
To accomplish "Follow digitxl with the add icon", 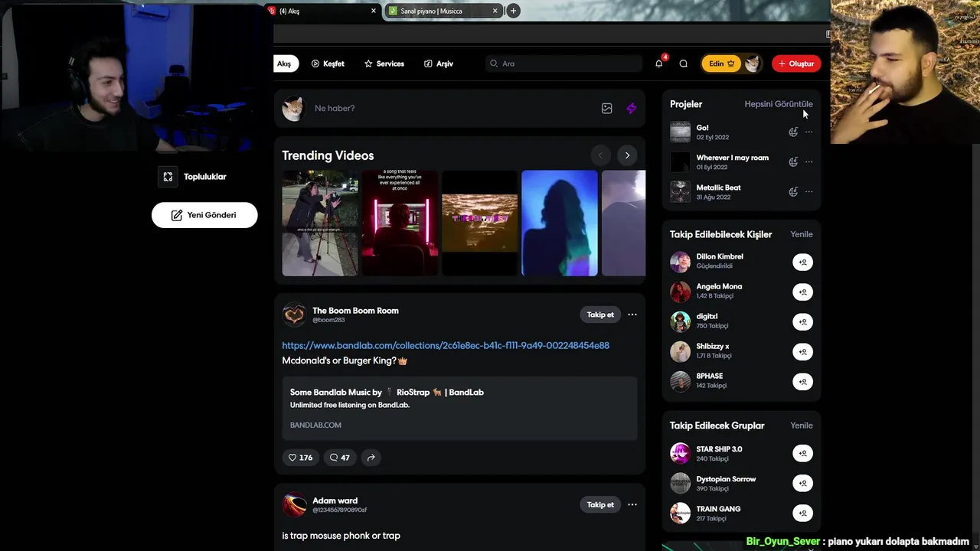I will (802, 322).
